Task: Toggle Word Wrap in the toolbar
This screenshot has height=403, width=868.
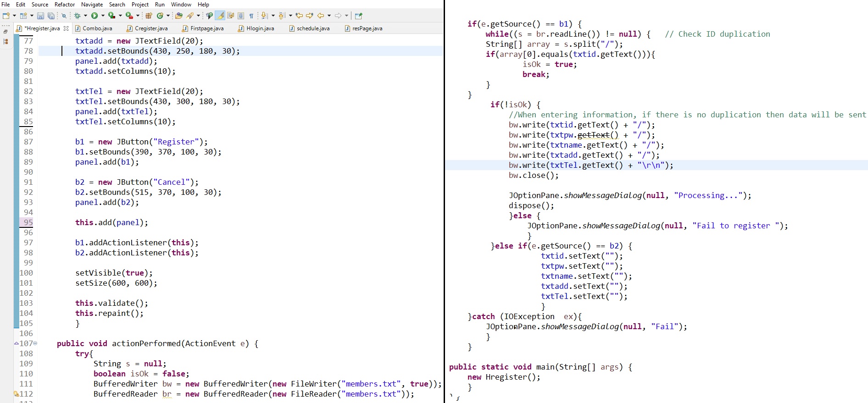Action: click(x=231, y=16)
